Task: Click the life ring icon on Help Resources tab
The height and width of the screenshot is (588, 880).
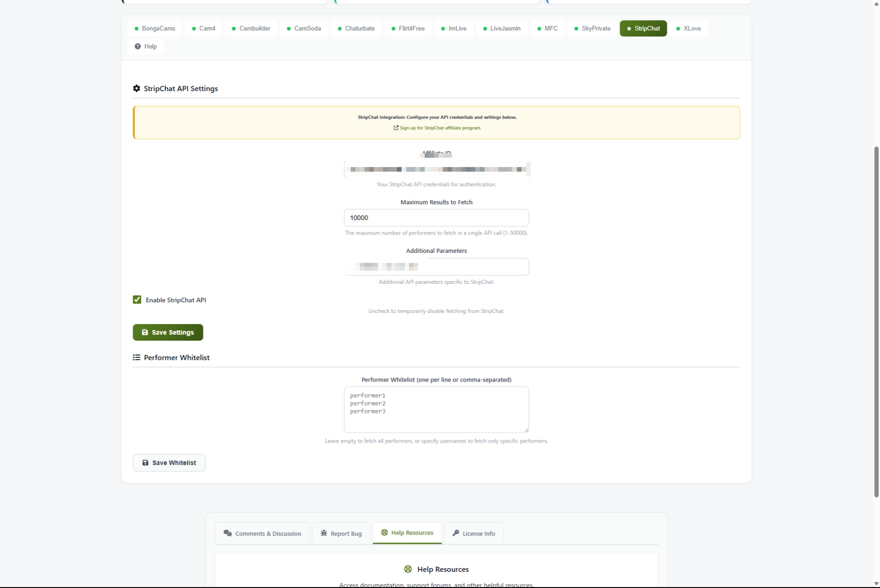Action: [x=384, y=533]
